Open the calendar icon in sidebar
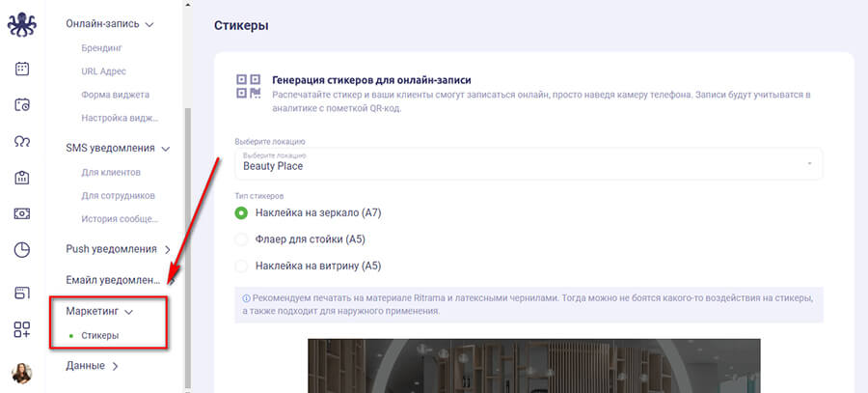The width and height of the screenshot is (868, 393). 22,69
